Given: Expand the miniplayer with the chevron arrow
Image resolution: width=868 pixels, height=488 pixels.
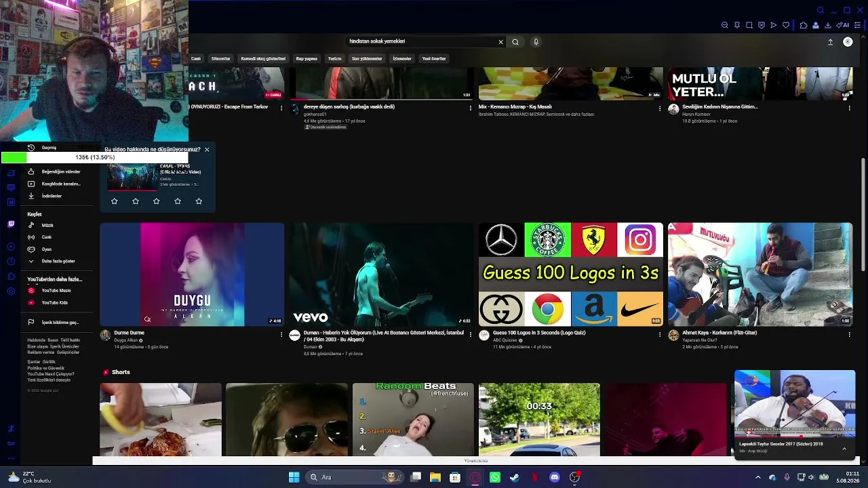Looking at the screenshot, I should [844, 449].
